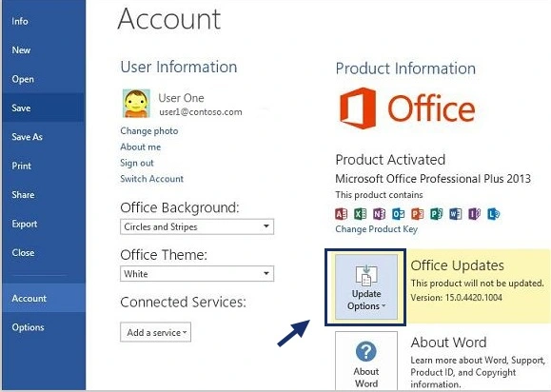
Task: Select Export in the sidebar
Action: click(x=44, y=224)
